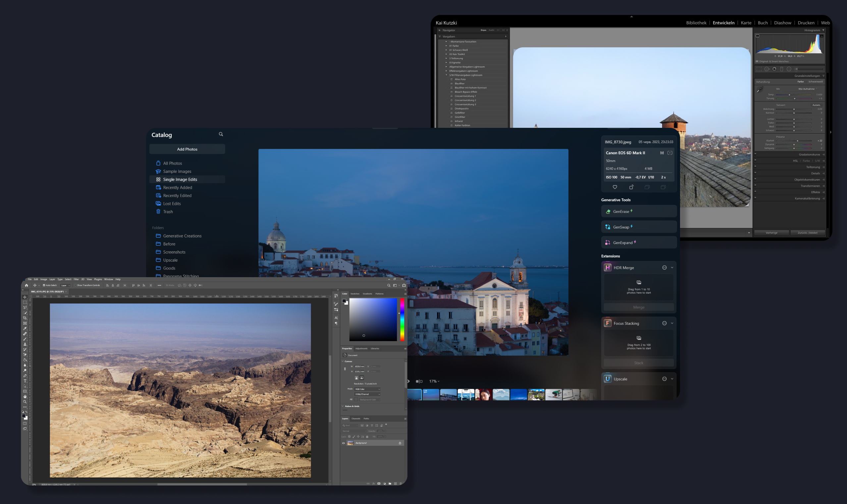Enable Show Transform Controls checkbox
The height and width of the screenshot is (504, 847).
[x=75, y=285]
